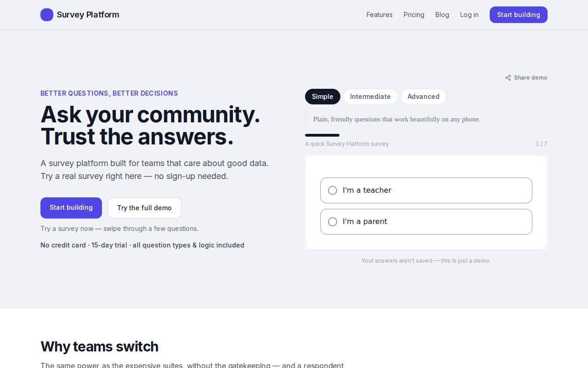Click the Share demo text link
Screen dimensions: 588x368
pos(531,78)
